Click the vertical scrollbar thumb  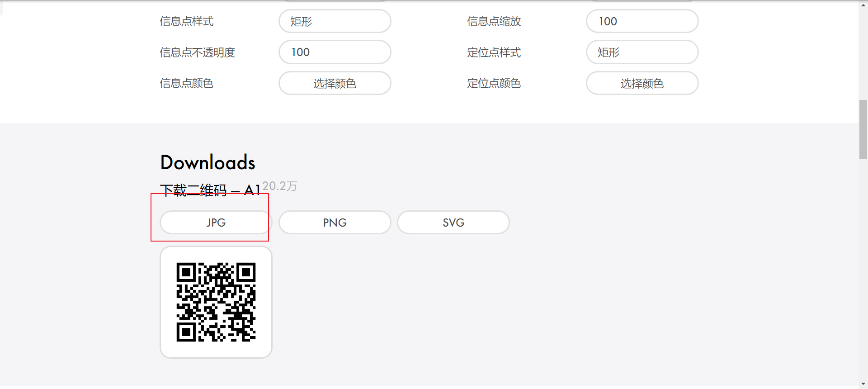point(863,129)
